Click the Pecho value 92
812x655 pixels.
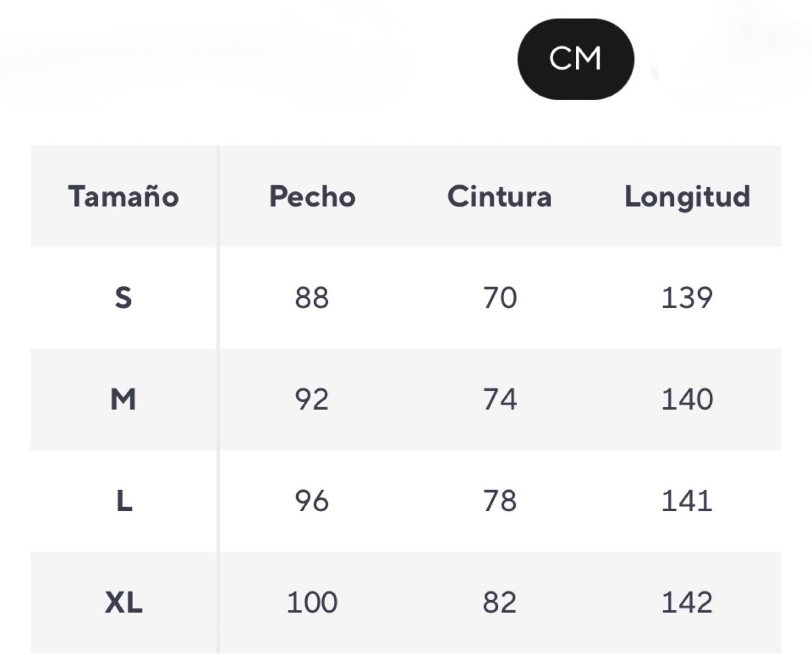click(312, 399)
